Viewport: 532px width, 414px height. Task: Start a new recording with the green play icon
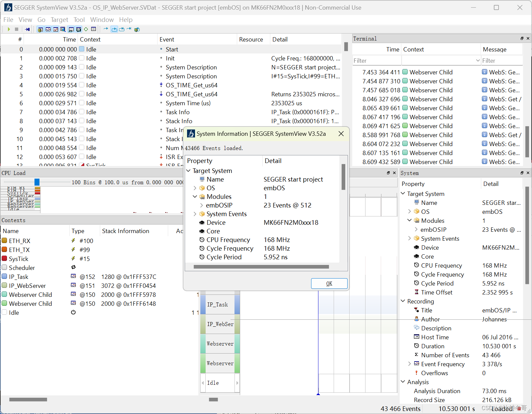click(x=9, y=29)
